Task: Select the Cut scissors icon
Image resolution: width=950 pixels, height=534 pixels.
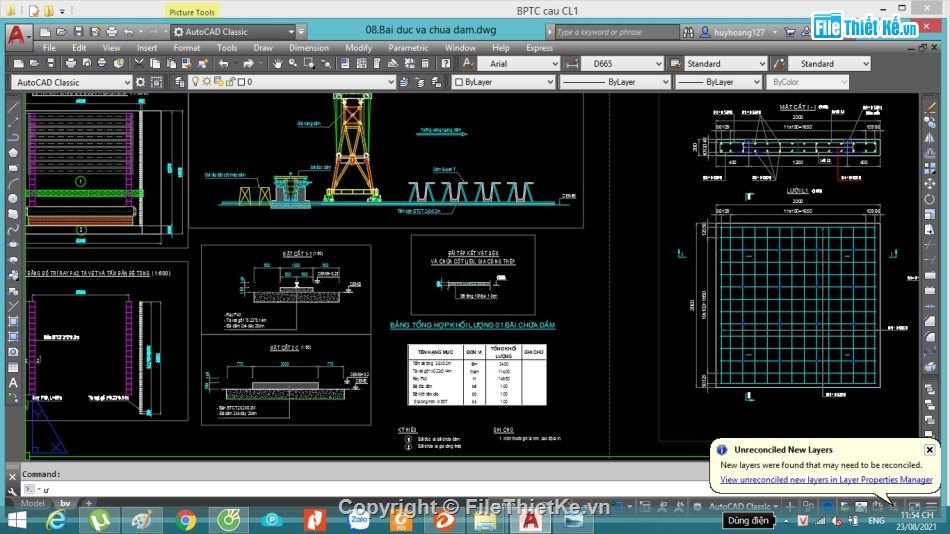Action: click(x=139, y=63)
